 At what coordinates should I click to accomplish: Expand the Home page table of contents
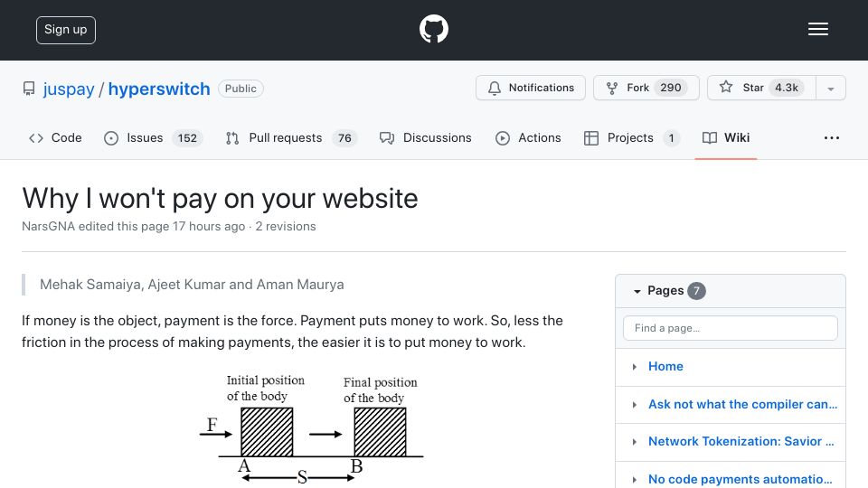coord(635,367)
